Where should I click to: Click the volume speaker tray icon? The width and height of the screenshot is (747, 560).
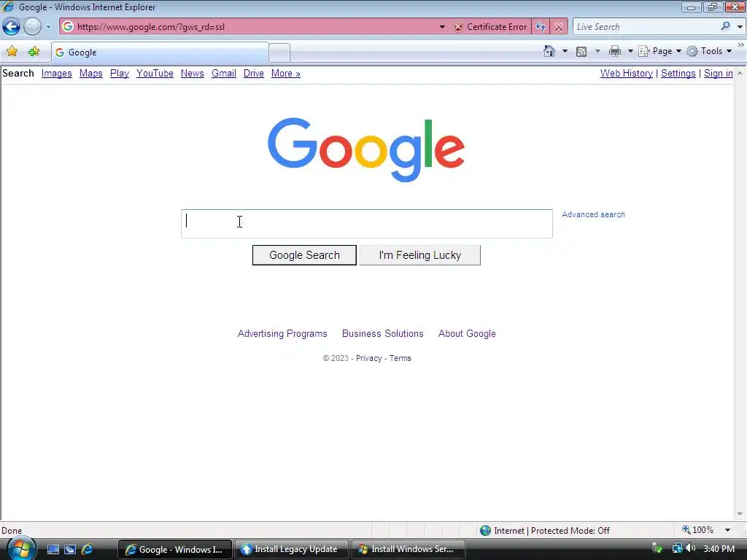[690, 548]
